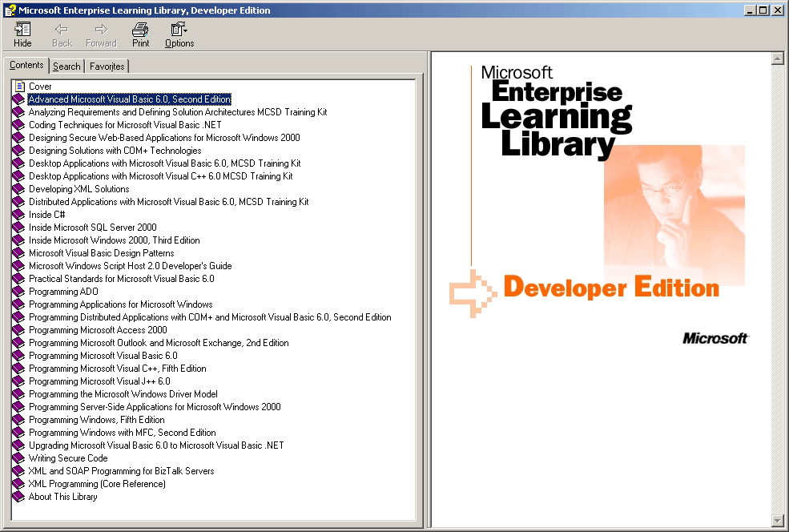
Task: Click book icon beside Advanced Microsoft Visual Basic 6.0
Action: pyautogui.click(x=18, y=99)
